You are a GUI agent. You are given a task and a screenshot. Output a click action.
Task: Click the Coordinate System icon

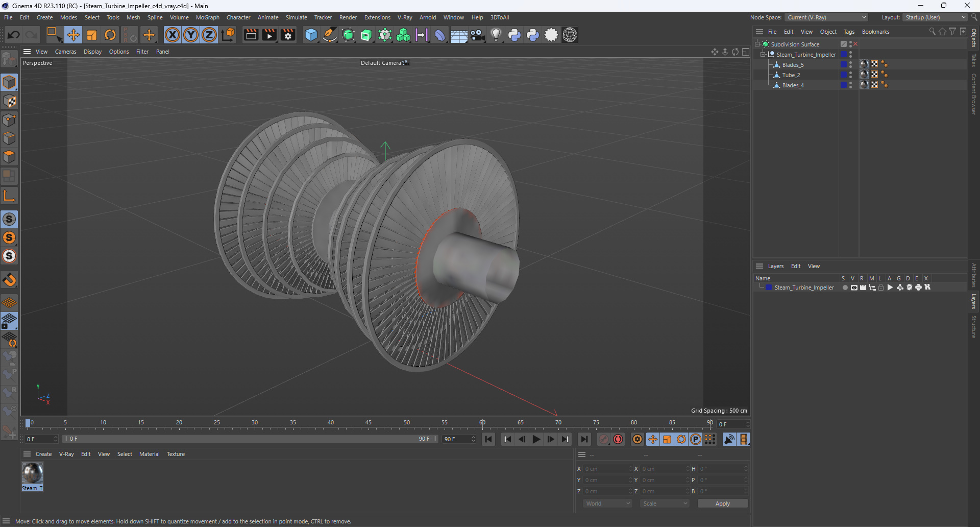click(x=228, y=35)
